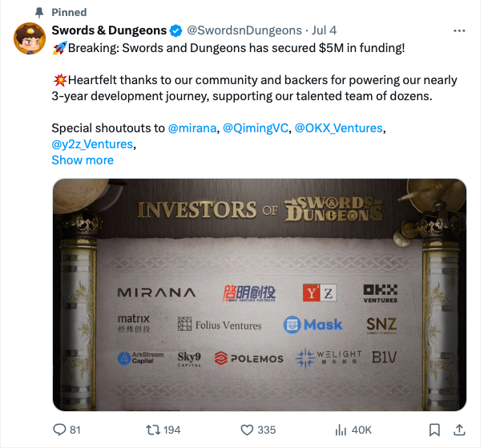Like the post with the heart icon
Image resolution: width=484 pixels, height=448 pixels.
pyautogui.click(x=247, y=430)
